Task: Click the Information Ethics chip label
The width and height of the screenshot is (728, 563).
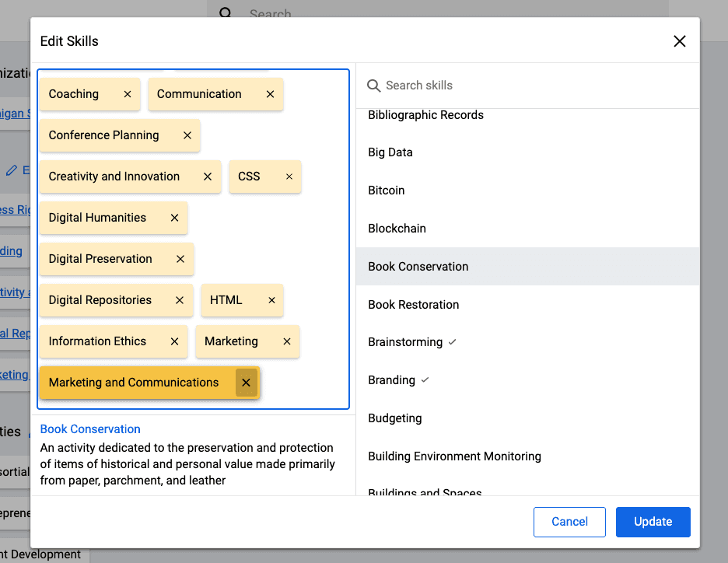Action: (x=97, y=341)
